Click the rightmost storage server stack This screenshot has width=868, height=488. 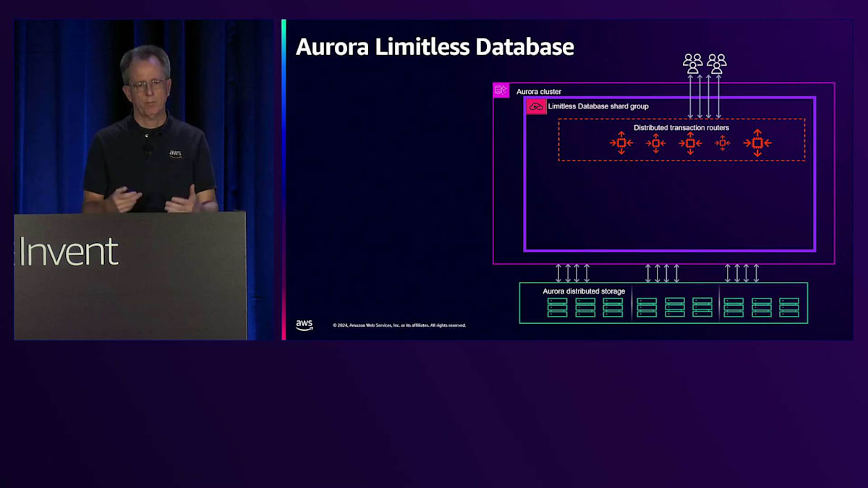pyautogui.click(x=789, y=307)
